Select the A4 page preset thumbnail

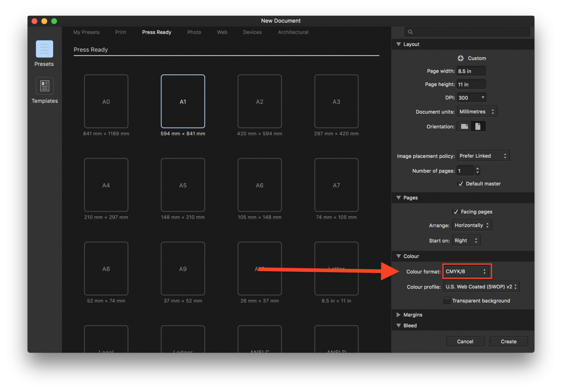click(106, 185)
